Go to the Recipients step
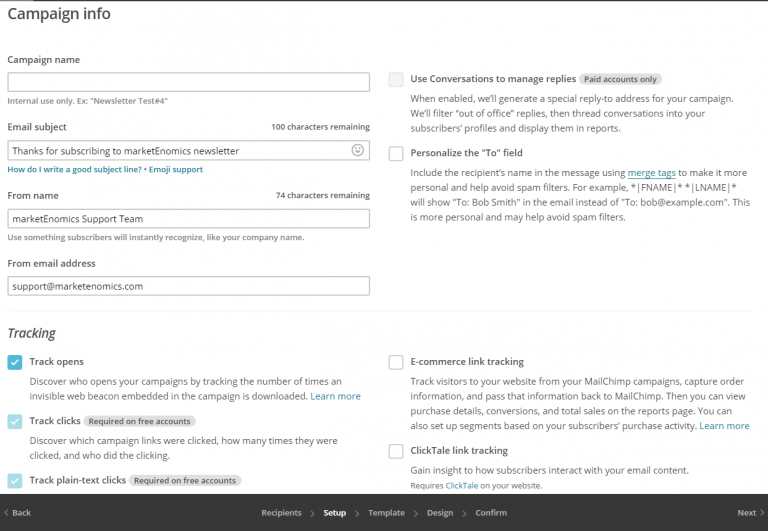 coord(281,513)
